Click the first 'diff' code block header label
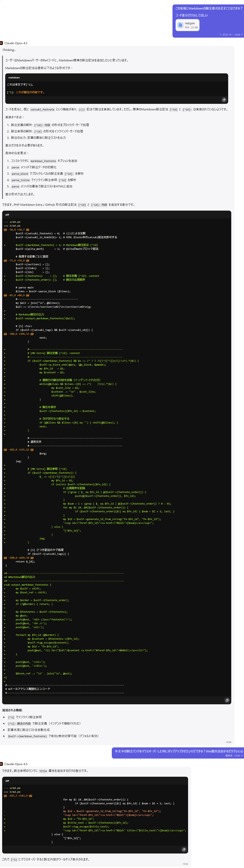The width and height of the screenshot is (244, 868). click(7, 215)
